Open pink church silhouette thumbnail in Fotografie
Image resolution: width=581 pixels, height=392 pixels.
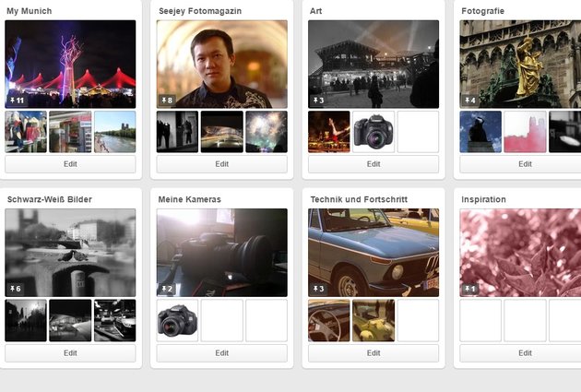(x=525, y=132)
